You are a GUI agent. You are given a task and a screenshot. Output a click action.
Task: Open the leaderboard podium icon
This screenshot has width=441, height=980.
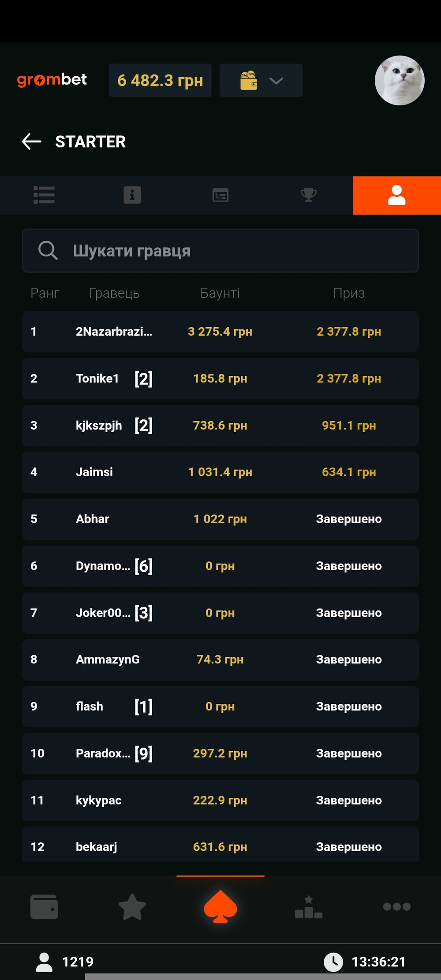pyautogui.click(x=309, y=906)
